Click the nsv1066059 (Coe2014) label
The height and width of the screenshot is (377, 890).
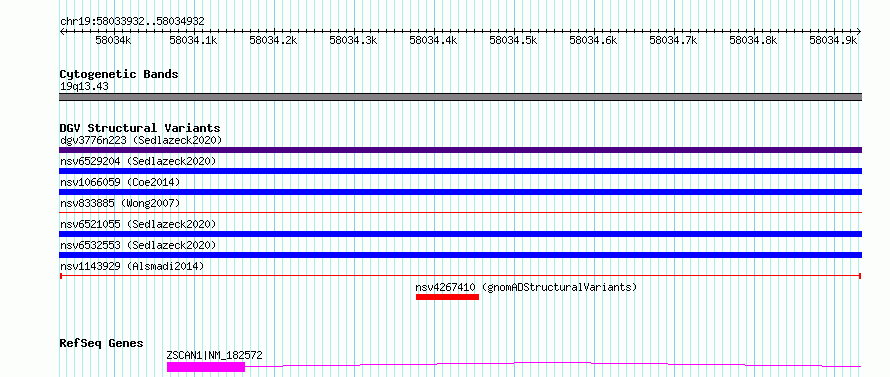pyautogui.click(x=120, y=182)
